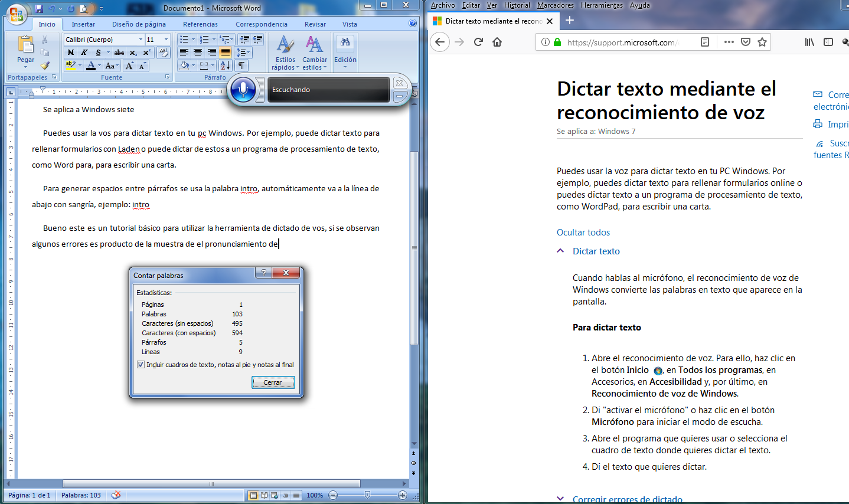
Task: Toggle justified paragraph alignment
Action: (x=226, y=53)
